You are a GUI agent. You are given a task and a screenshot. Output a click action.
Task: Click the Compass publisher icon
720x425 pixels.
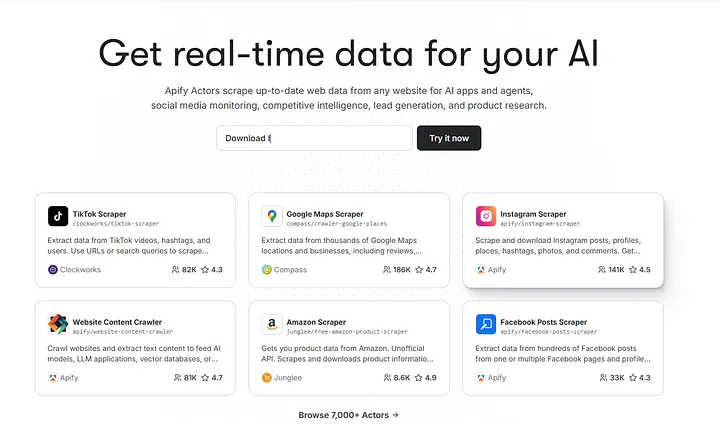(267, 270)
